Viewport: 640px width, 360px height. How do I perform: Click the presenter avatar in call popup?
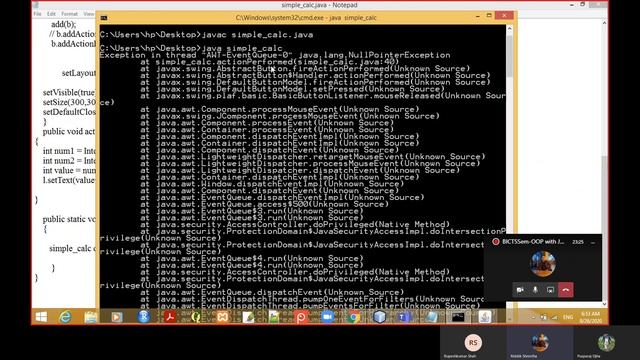coord(542,264)
